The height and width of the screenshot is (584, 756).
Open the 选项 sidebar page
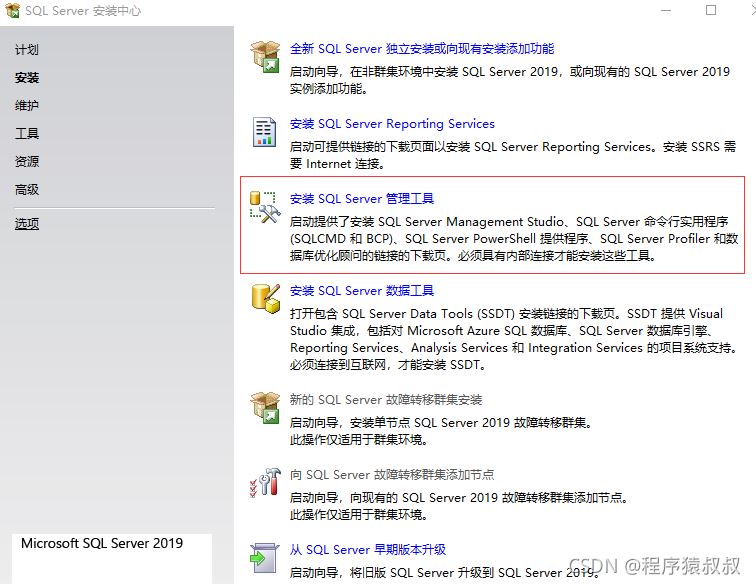[x=27, y=224]
